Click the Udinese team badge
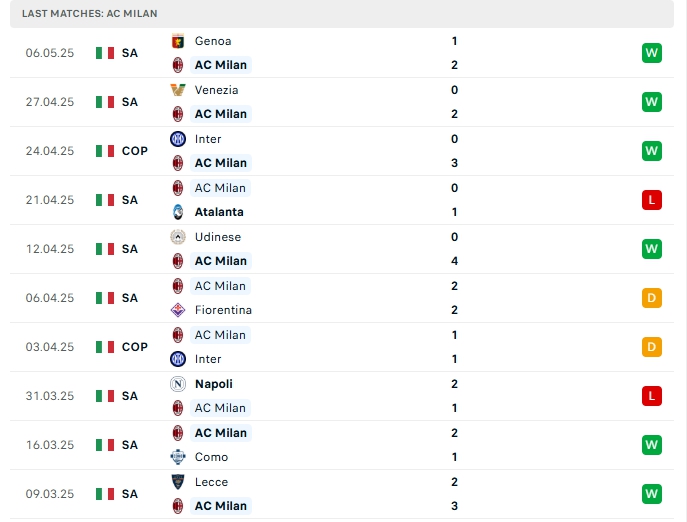Screen dimensions: 687x522 pyautogui.click(x=177, y=237)
